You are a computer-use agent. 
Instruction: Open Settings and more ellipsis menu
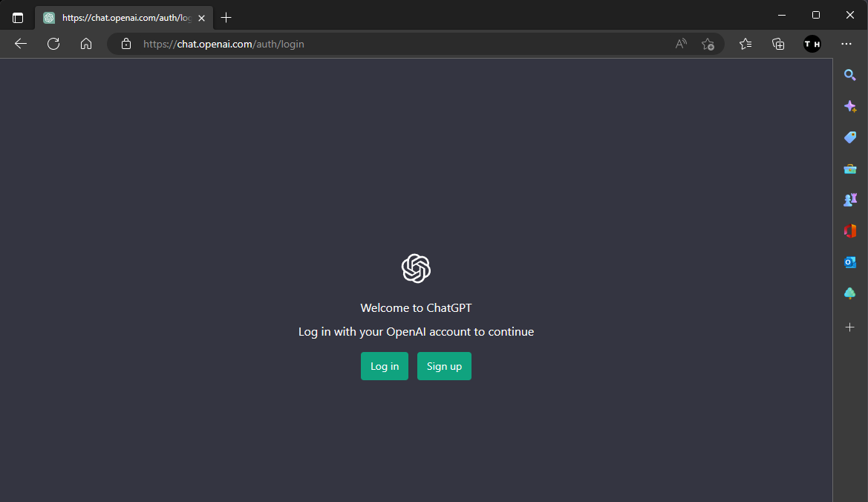coord(846,44)
